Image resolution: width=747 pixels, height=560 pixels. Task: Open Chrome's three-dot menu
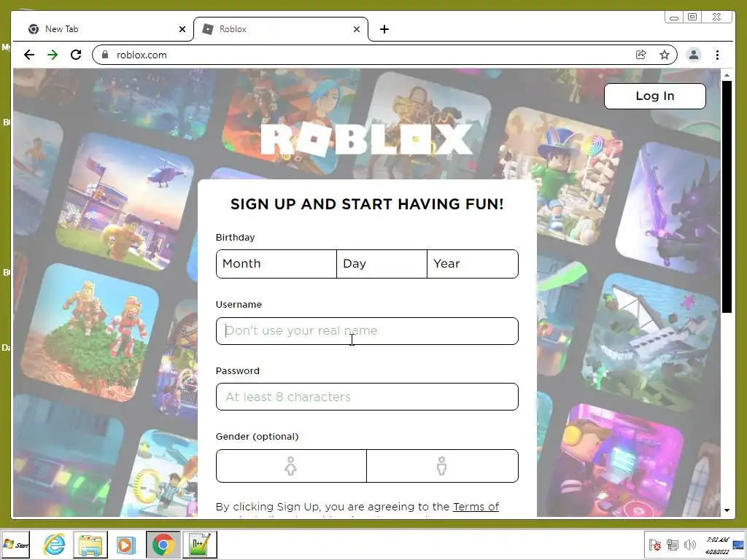[x=717, y=55]
